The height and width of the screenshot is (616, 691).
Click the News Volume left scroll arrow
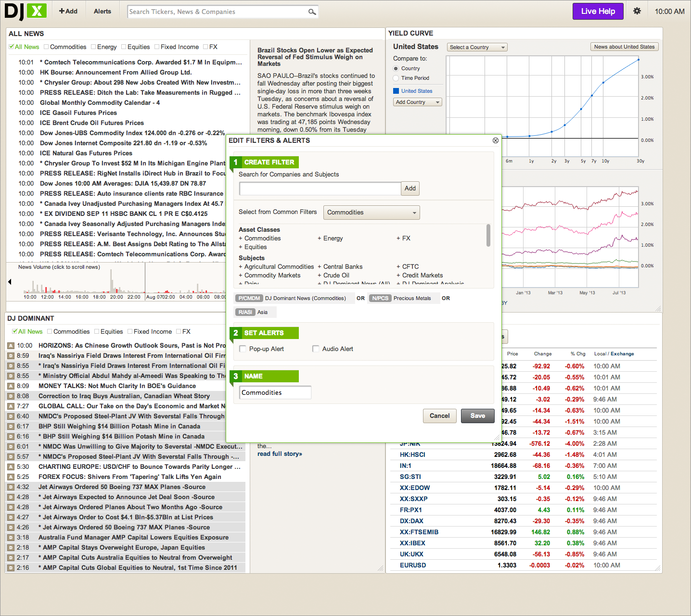(10, 282)
